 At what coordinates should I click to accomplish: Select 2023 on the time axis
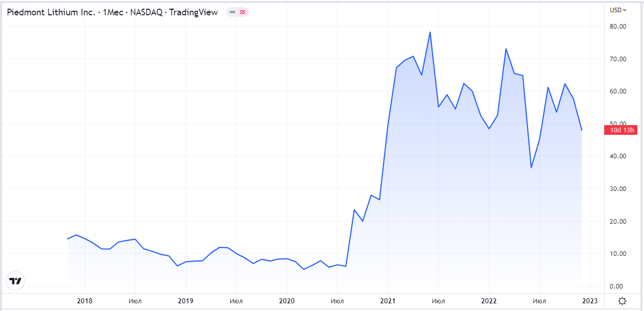(x=590, y=301)
